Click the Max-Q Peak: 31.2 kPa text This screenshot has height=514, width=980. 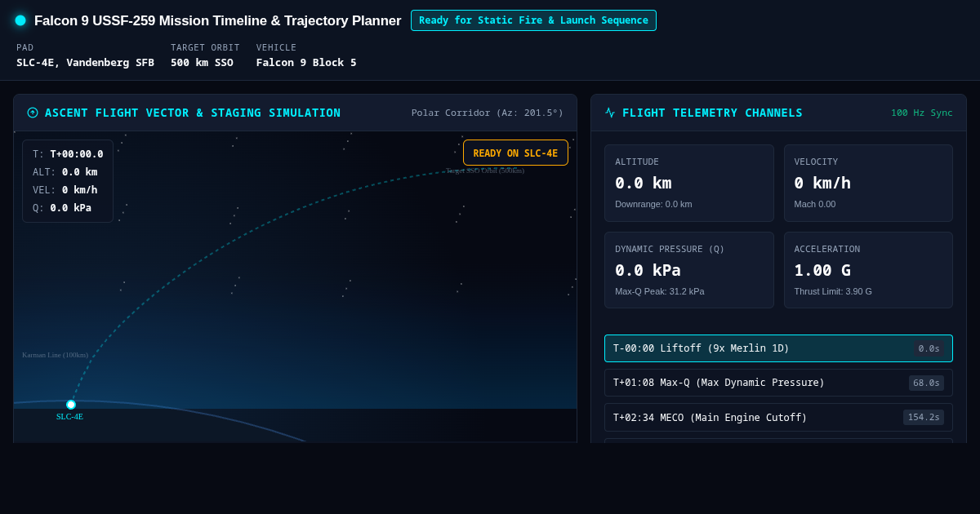(x=659, y=291)
